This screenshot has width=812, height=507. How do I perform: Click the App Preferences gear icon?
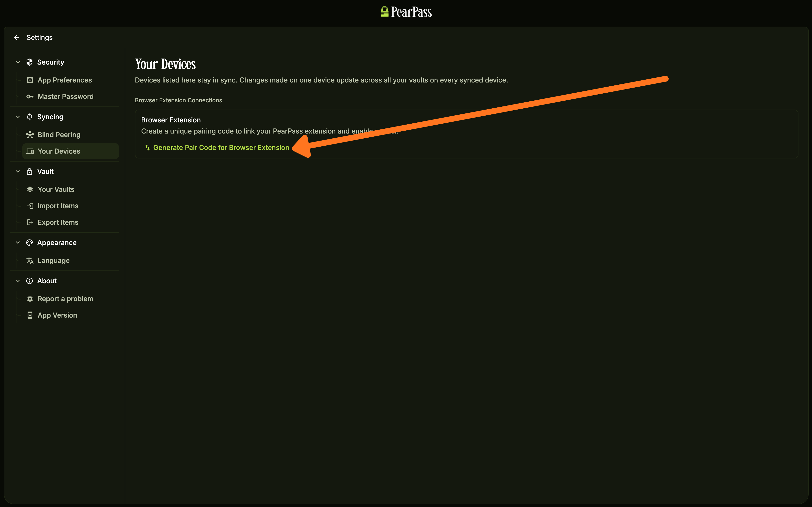(30, 80)
